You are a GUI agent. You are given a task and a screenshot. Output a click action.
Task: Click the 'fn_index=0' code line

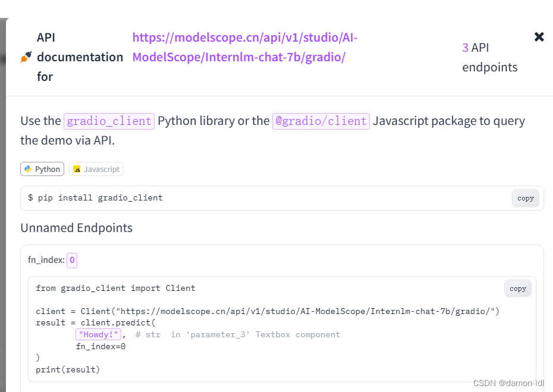click(x=101, y=346)
